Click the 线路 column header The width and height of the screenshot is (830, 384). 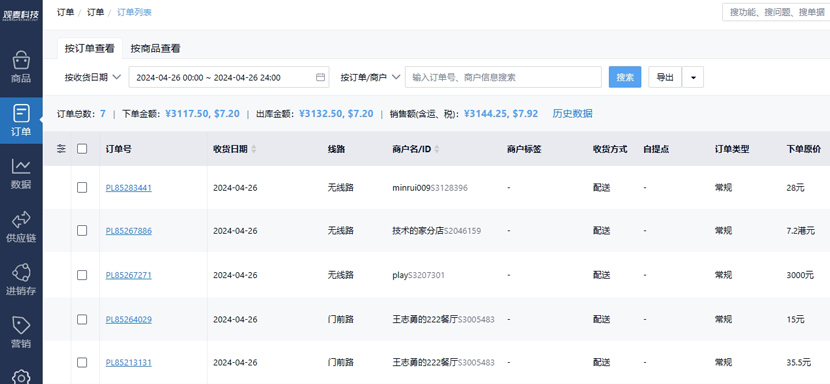coord(336,149)
